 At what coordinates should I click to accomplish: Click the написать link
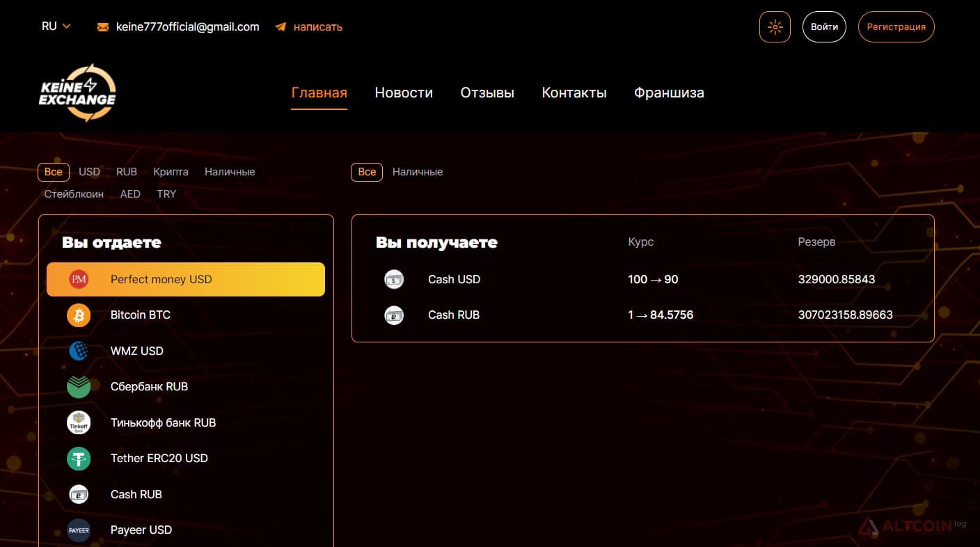pyautogui.click(x=318, y=27)
